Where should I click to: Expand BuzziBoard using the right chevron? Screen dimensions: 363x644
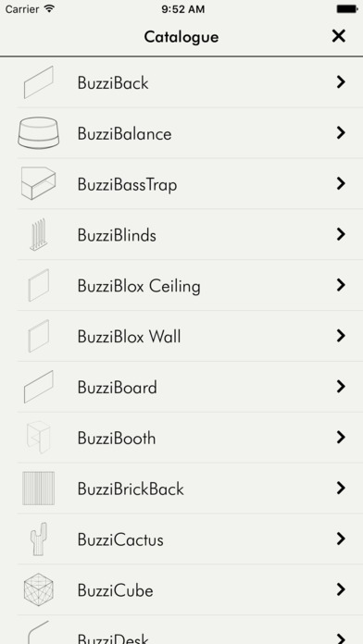click(341, 386)
